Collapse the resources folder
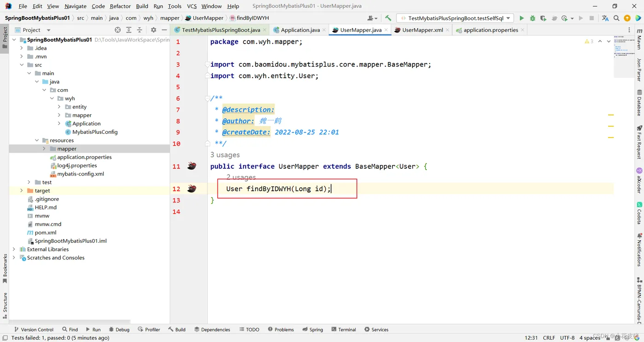The width and height of the screenshot is (644, 342). (x=37, y=140)
